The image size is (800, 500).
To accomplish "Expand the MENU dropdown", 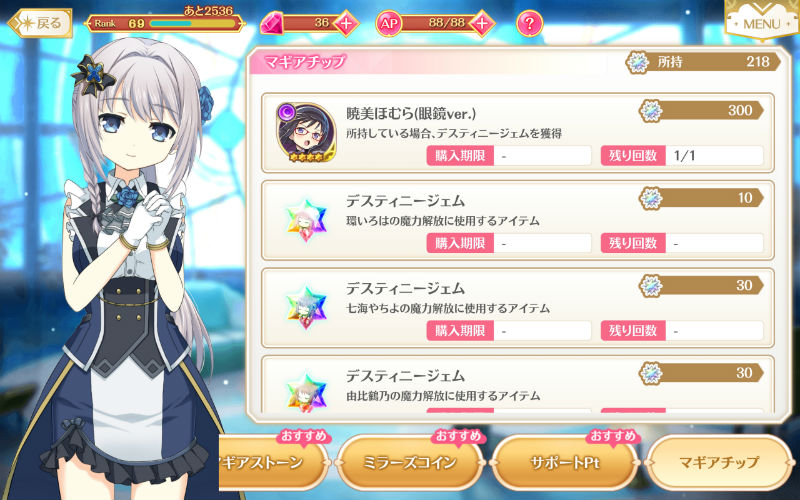I will (761, 19).
